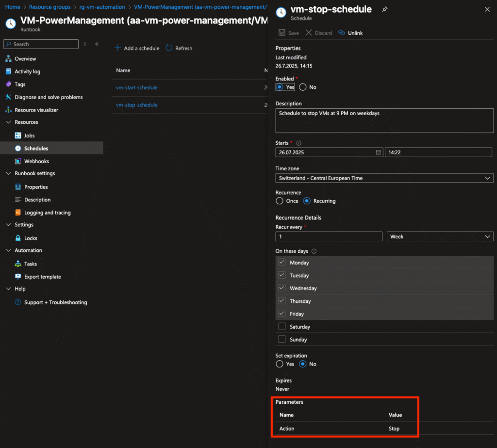Select No for Enabled
This screenshot has width=497, height=448.
(303, 87)
